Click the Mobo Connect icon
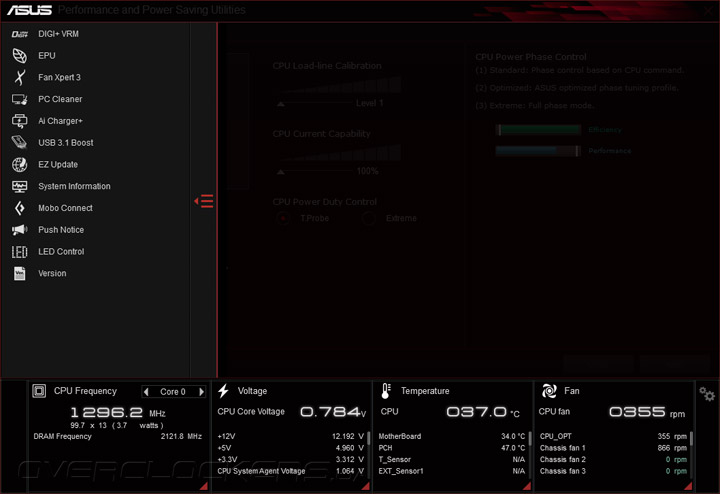 [x=19, y=208]
